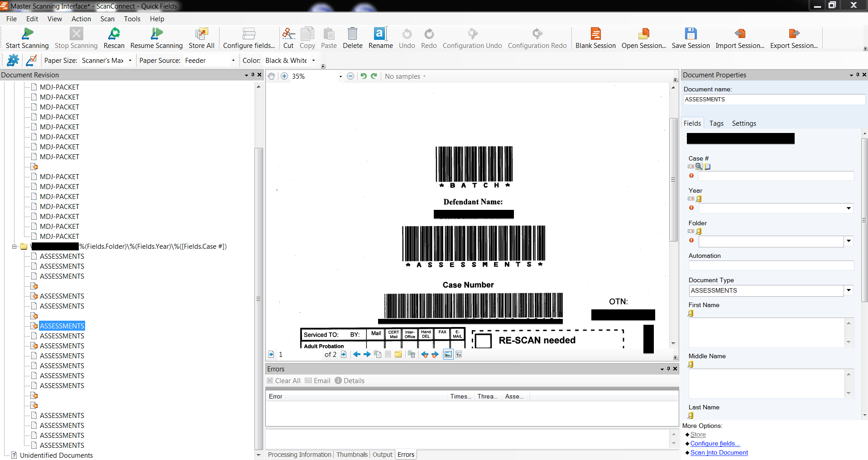Click the Save Session floppy icon

691,34
